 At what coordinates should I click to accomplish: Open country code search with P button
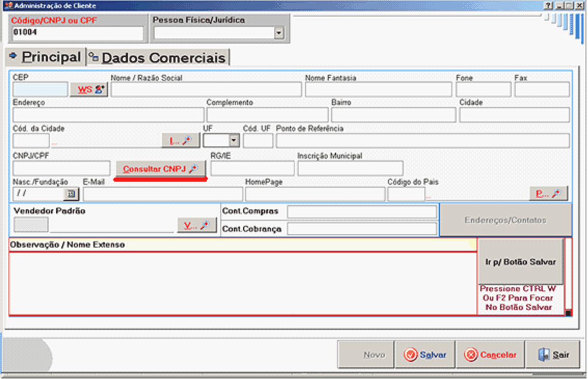(548, 194)
